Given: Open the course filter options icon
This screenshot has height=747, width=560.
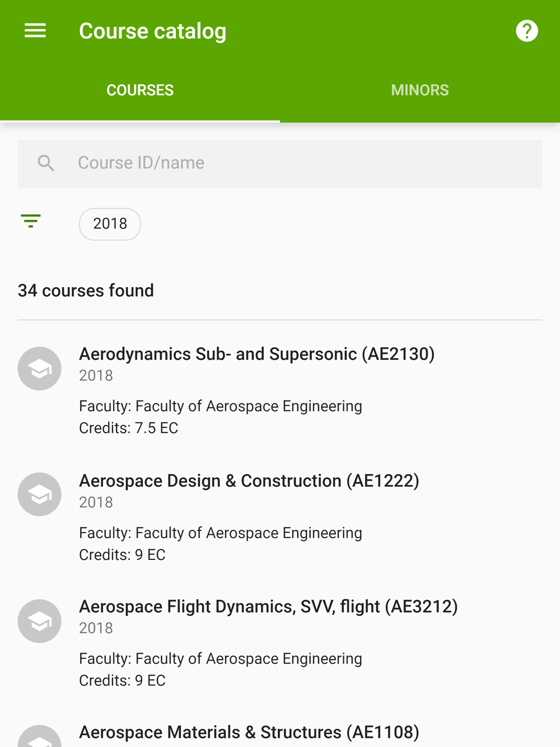Looking at the screenshot, I should click(31, 221).
